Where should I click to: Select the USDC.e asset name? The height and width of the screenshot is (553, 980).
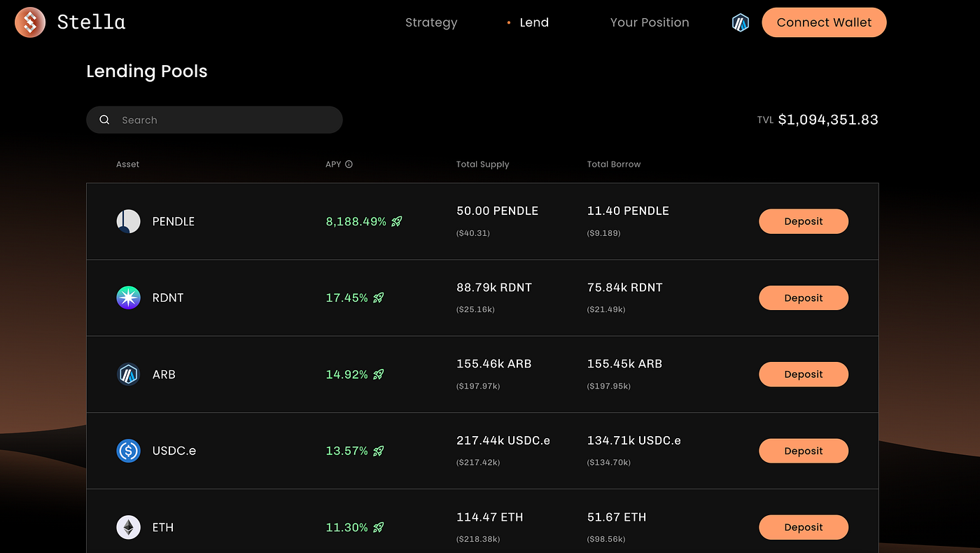[x=174, y=451]
